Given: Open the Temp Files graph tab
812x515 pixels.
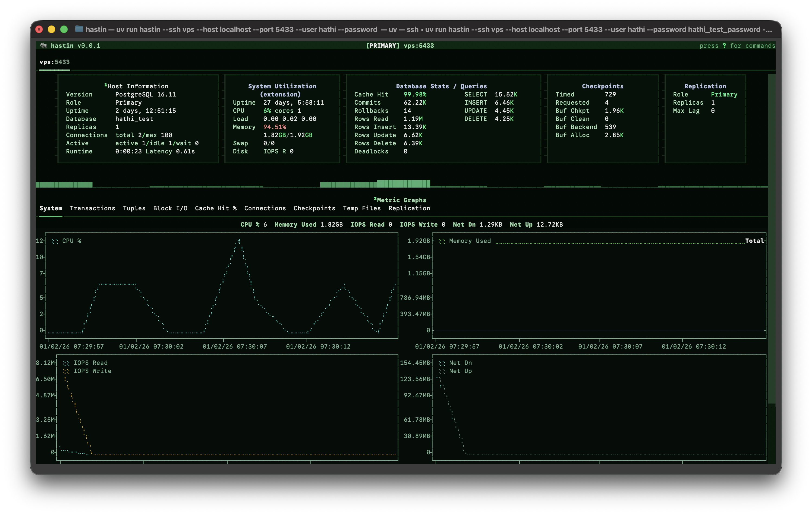Looking at the screenshot, I should coord(362,208).
